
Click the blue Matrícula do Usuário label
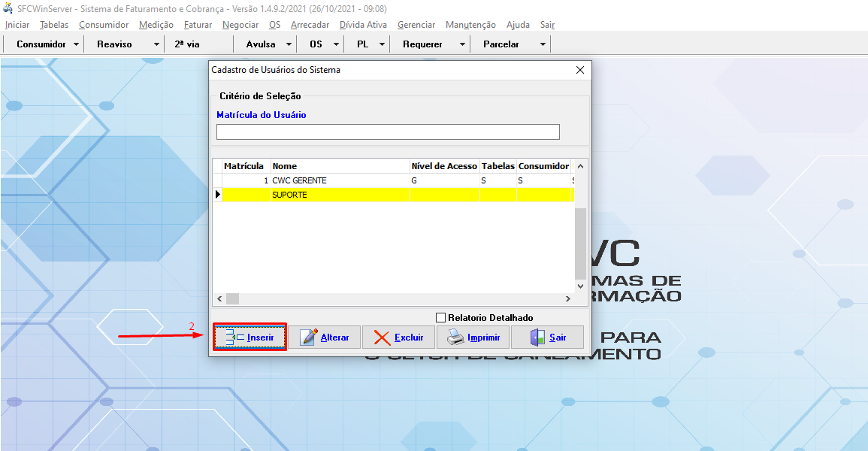point(259,114)
